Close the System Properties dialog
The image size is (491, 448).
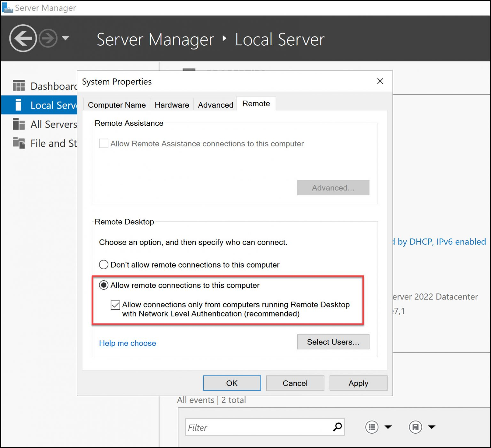[380, 81]
